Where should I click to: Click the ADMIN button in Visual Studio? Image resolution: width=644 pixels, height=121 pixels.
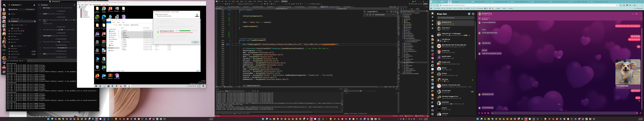coord(425,4)
